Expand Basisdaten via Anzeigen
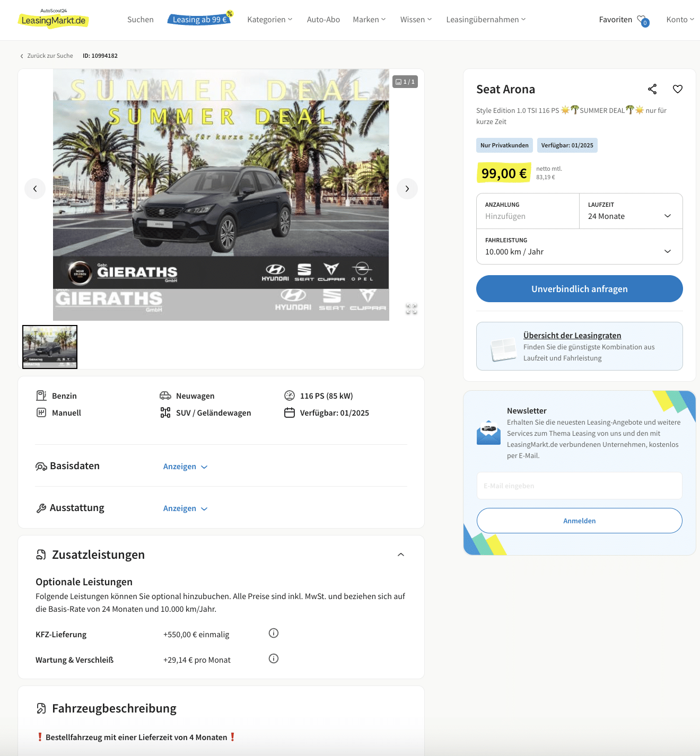The image size is (700, 756). (185, 467)
